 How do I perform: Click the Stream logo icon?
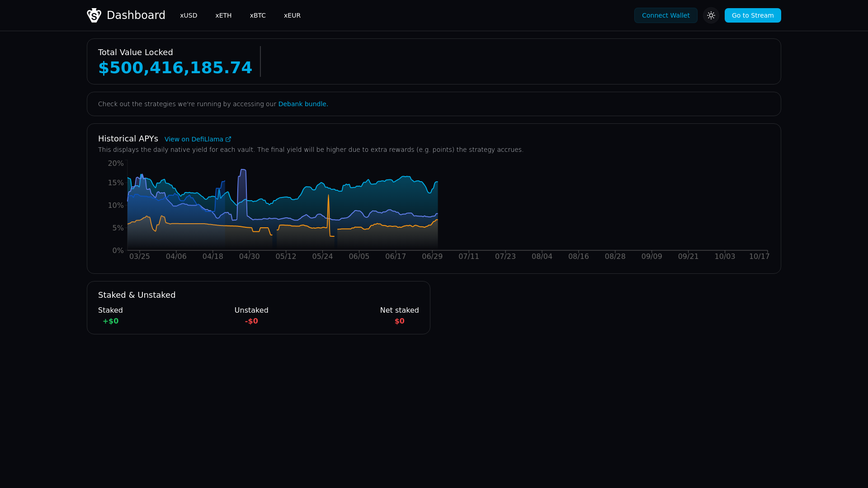(x=94, y=15)
